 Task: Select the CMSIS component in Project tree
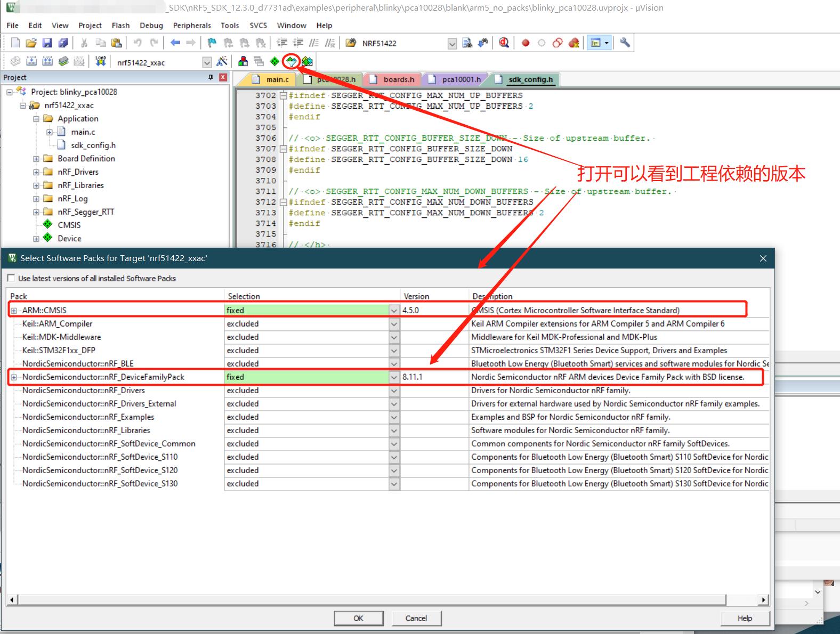[x=69, y=225]
